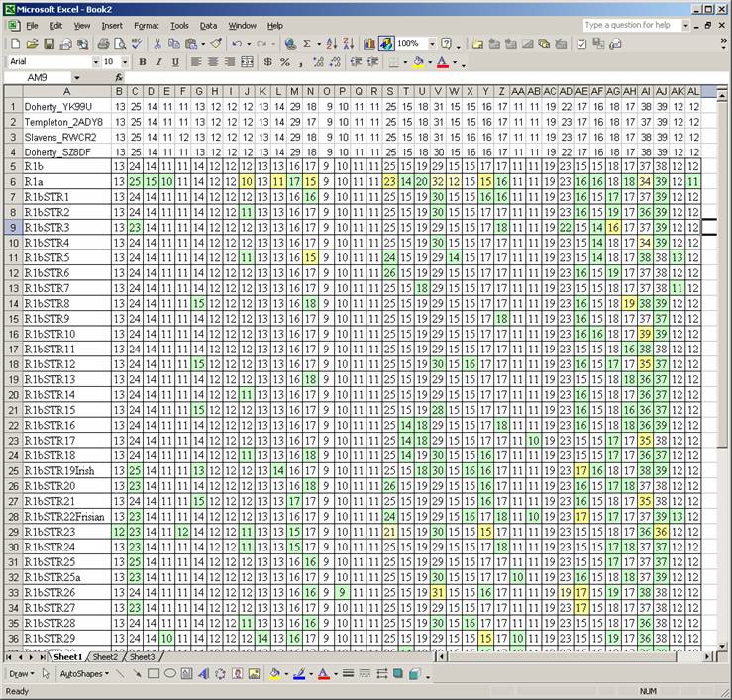Undo the last action

(x=237, y=44)
